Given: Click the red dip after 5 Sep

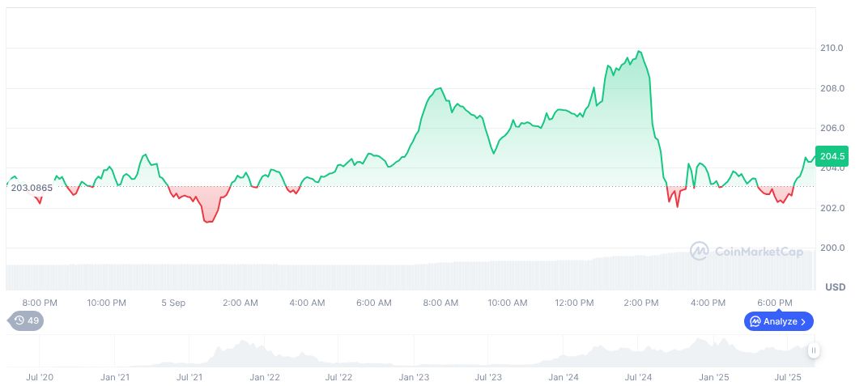Looking at the screenshot, I should click(x=209, y=221).
